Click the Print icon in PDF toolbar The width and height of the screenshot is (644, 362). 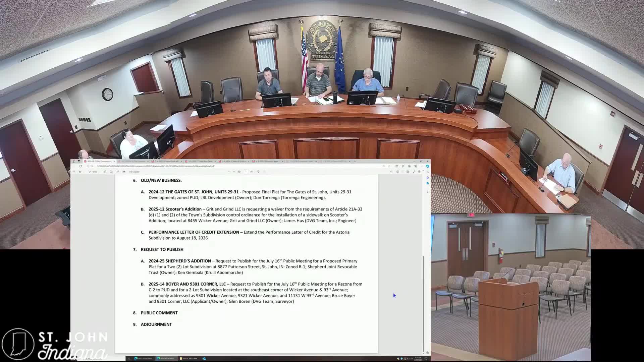click(397, 172)
